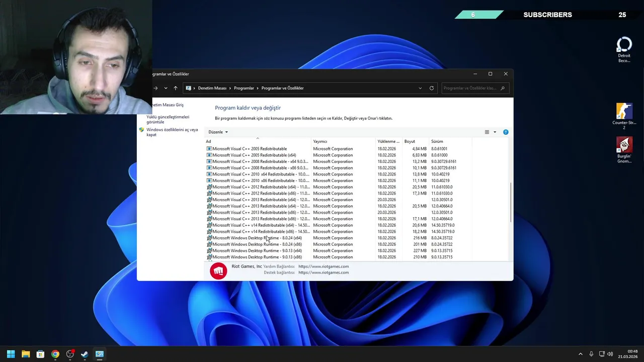The height and width of the screenshot is (362, 644).
Task: Open the Düzenle dropdown menu
Action: pyautogui.click(x=218, y=132)
